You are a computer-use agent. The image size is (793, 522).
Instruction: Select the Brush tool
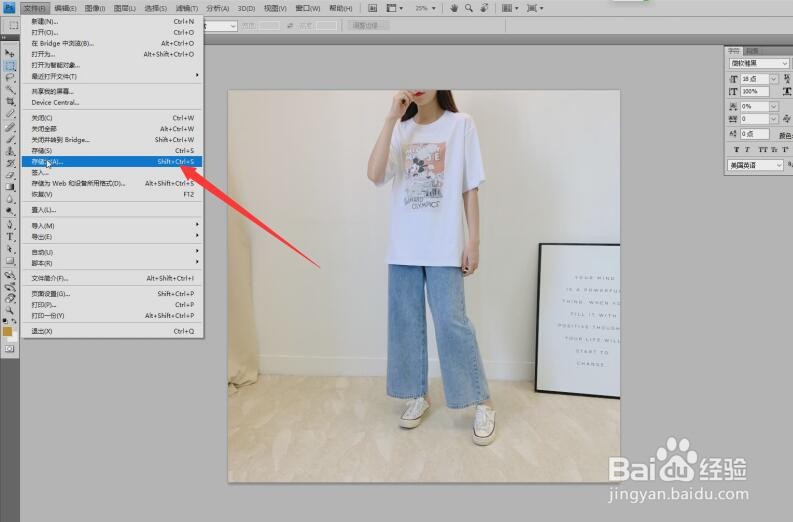click(x=10, y=139)
